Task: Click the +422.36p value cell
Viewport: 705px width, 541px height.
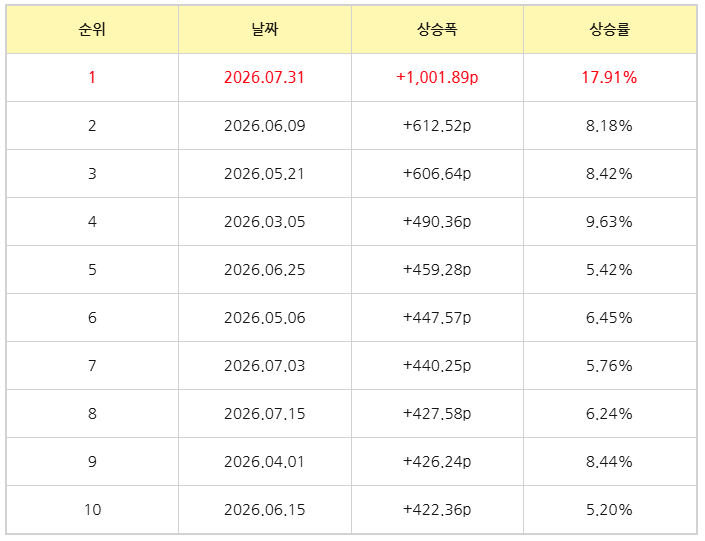Action: click(x=437, y=510)
